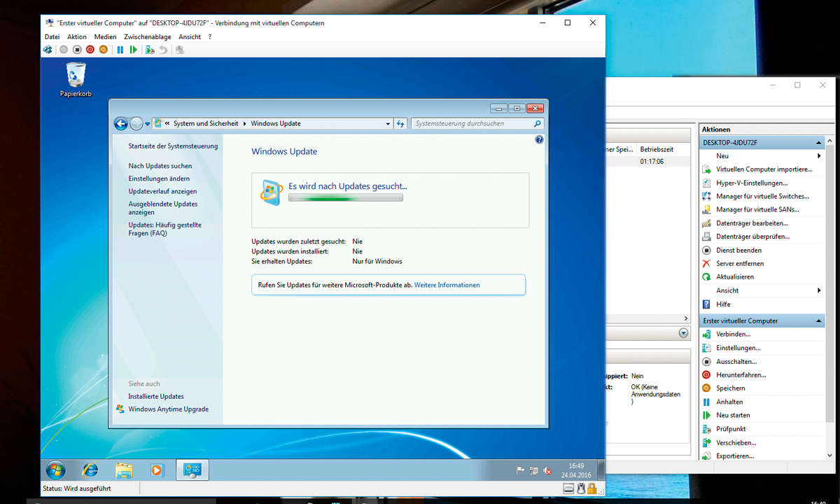Click the « breadcrumb chevron in address bar
This screenshot has width=840, height=504.
pyautogui.click(x=167, y=123)
